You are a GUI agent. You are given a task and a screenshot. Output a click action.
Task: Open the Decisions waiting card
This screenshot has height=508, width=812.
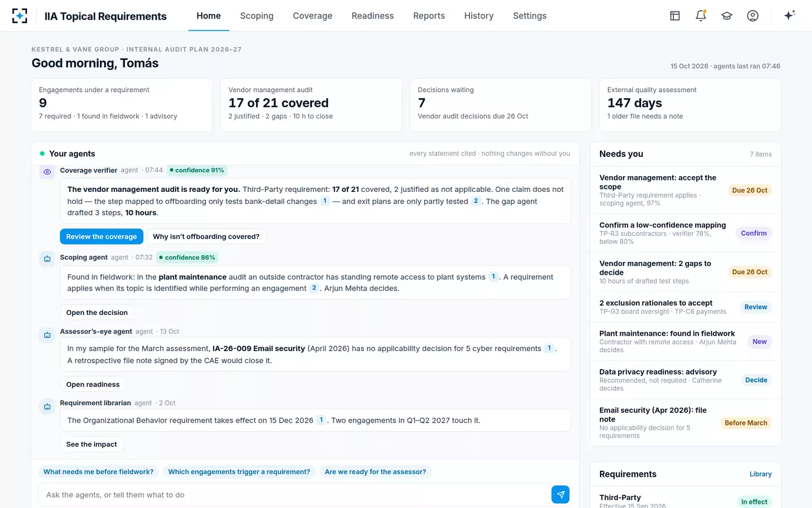pos(501,105)
